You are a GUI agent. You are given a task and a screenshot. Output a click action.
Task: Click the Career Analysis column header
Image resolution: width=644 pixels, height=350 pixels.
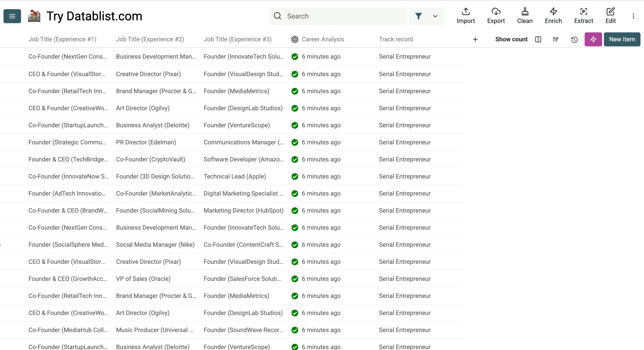pyautogui.click(x=322, y=39)
